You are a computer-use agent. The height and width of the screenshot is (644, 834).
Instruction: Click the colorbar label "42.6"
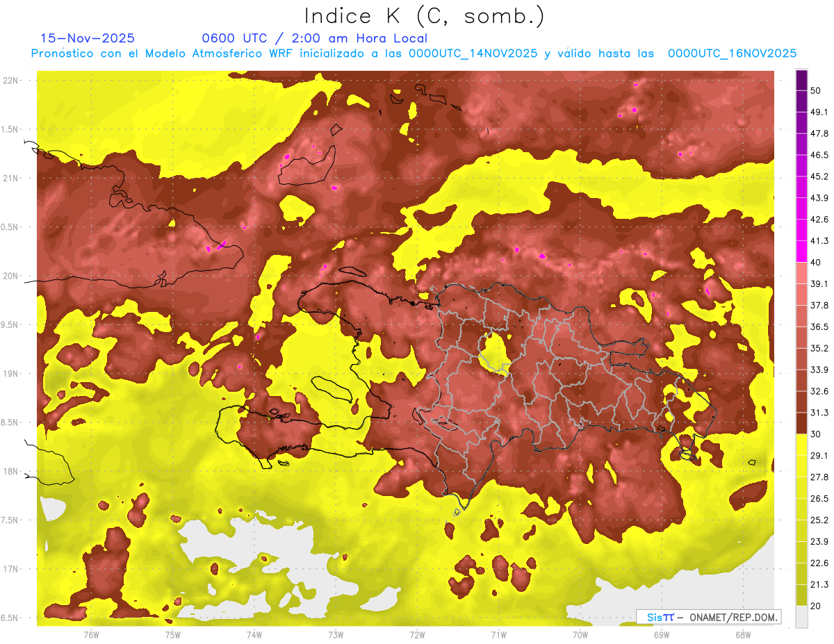pos(819,220)
